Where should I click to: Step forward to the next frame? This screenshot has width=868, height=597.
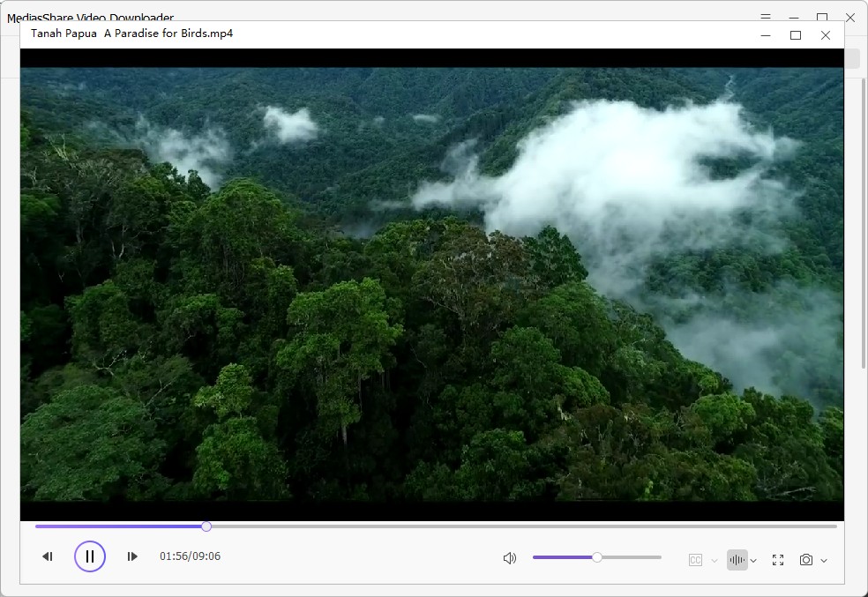[x=132, y=556]
